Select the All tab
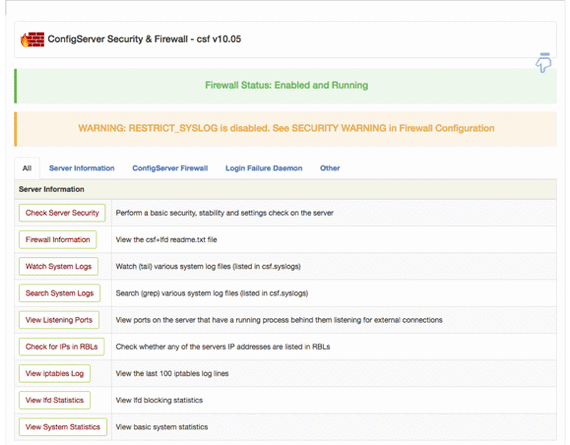This screenshot has width=570, height=445. (x=27, y=168)
